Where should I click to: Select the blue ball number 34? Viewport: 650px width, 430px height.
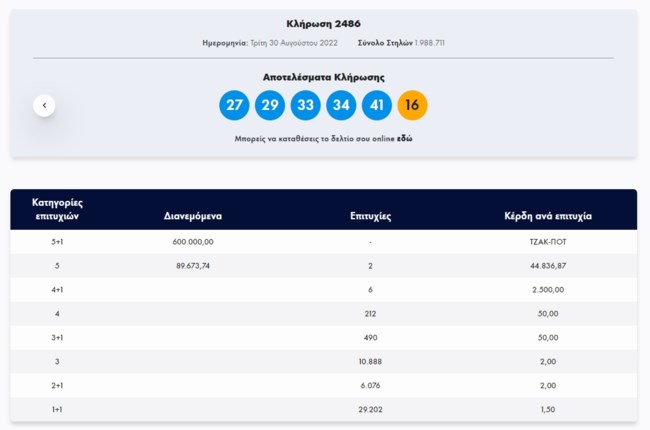[341, 105]
